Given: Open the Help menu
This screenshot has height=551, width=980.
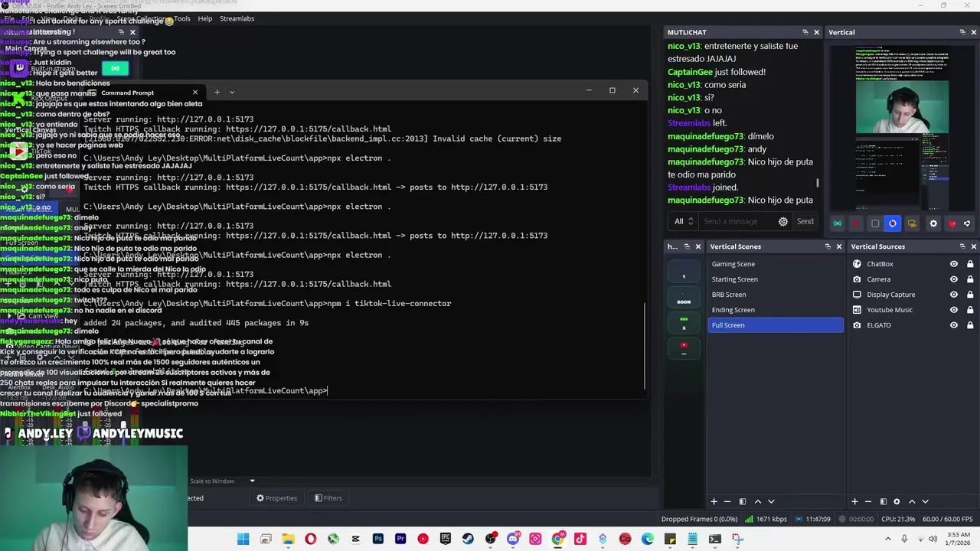Looking at the screenshot, I should pyautogui.click(x=204, y=18).
